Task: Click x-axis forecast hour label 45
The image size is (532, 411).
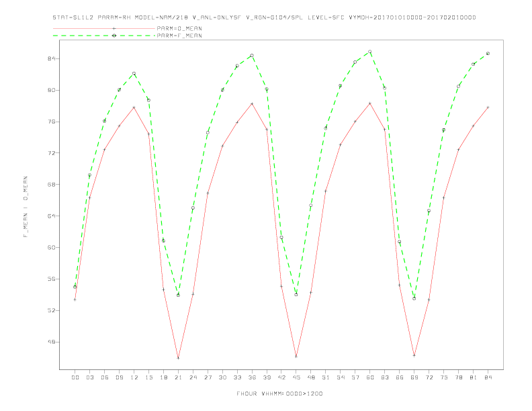Action: point(296,377)
